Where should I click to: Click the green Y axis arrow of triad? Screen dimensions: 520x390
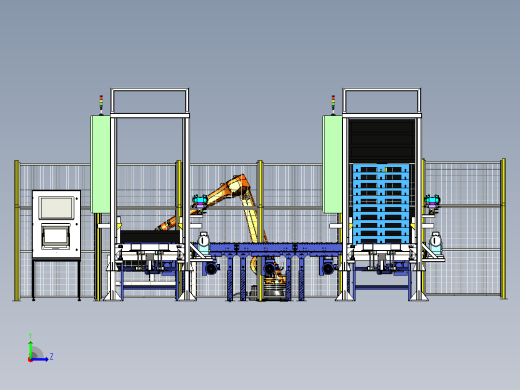pos(30,349)
